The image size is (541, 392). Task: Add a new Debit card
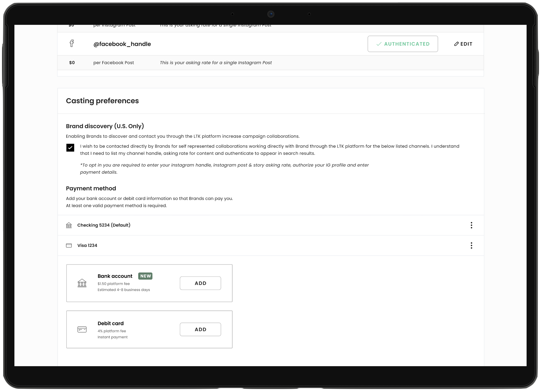(x=200, y=329)
